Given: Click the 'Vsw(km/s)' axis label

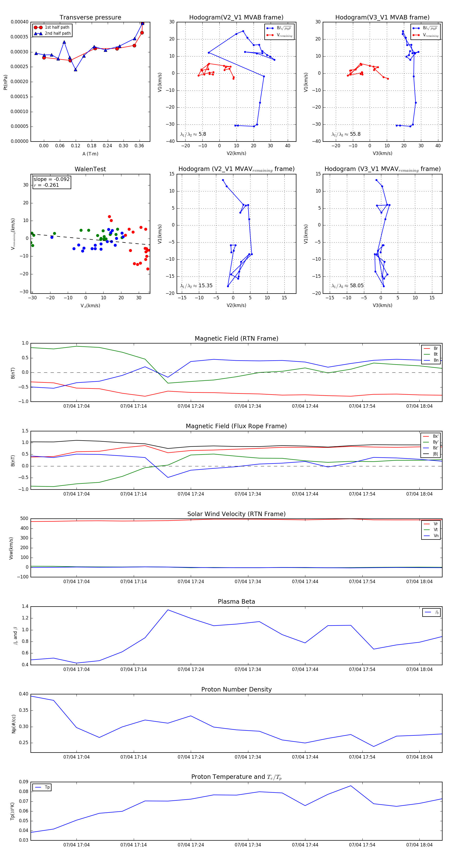Looking at the screenshot, I should click(x=11, y=548).
